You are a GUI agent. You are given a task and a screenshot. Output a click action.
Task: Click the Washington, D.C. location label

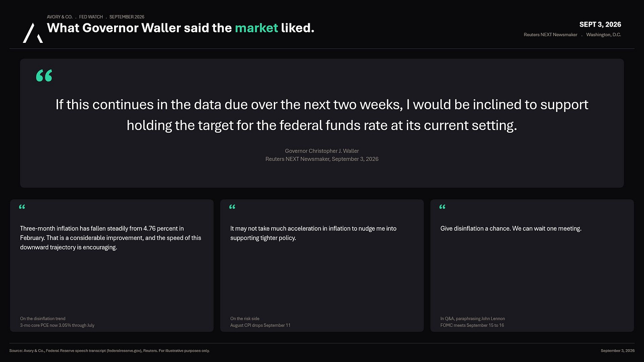(604, 34)
